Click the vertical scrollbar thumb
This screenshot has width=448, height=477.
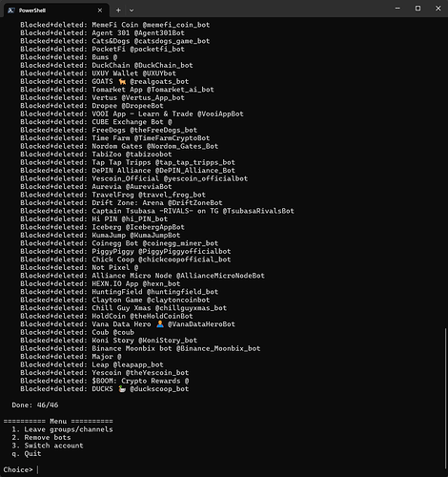coord(445,399)
